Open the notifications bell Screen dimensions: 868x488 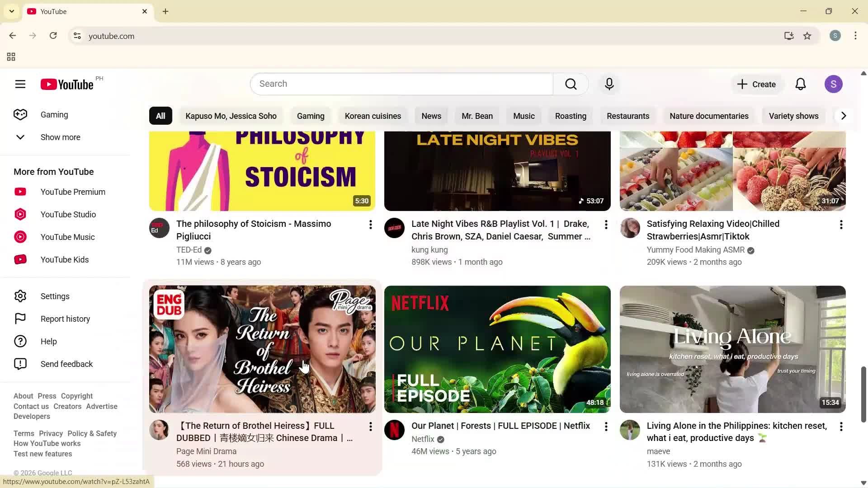(x=800, y=84)
